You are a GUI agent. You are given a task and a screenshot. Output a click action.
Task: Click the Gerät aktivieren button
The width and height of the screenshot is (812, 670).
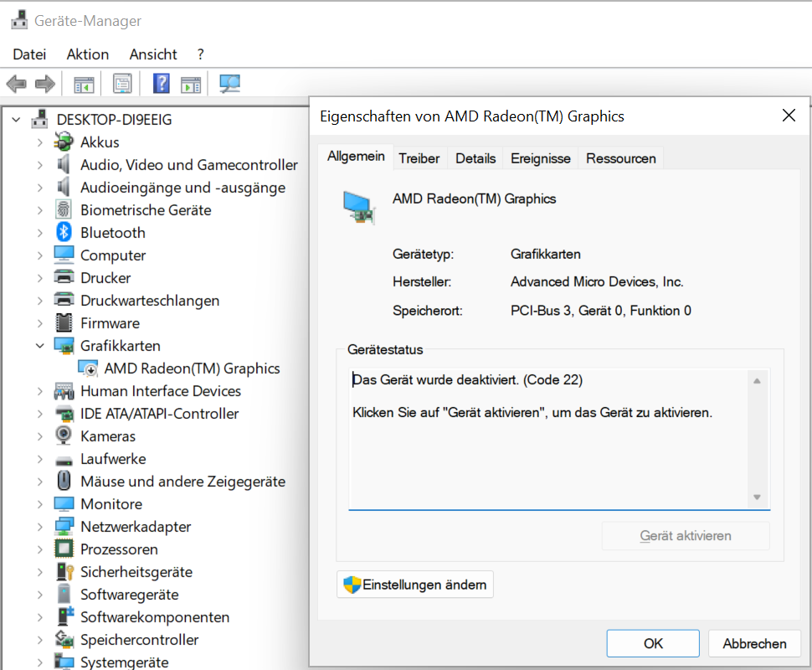click(686, 535)
